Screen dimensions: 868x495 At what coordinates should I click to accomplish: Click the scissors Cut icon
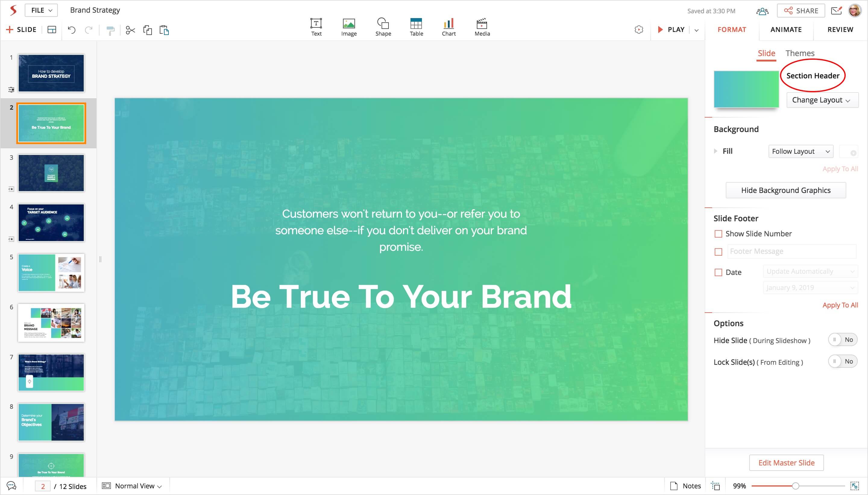[x=130, y=30]
